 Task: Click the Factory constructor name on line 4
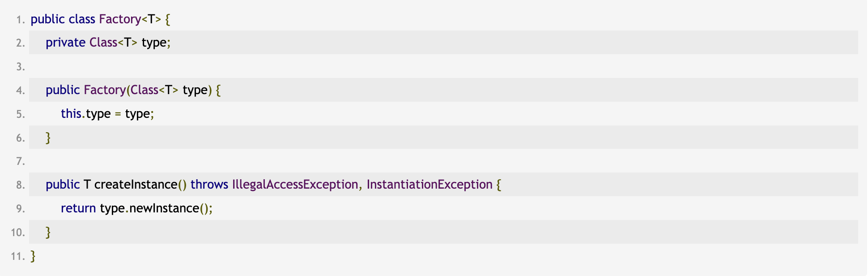(x=105, y=91)
